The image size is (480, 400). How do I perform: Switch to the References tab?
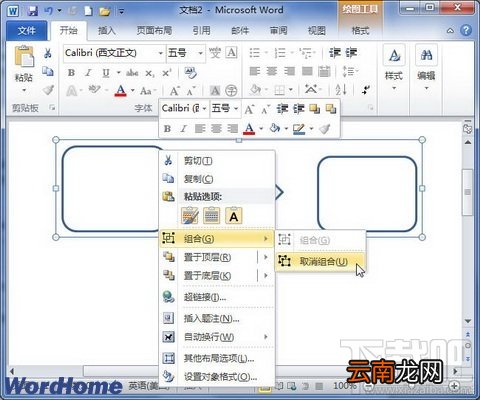tap(201, 31)
